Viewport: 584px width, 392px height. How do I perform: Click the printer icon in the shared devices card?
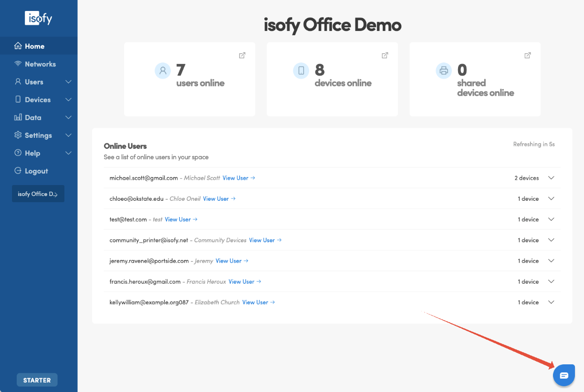click(x=444, y=71)
